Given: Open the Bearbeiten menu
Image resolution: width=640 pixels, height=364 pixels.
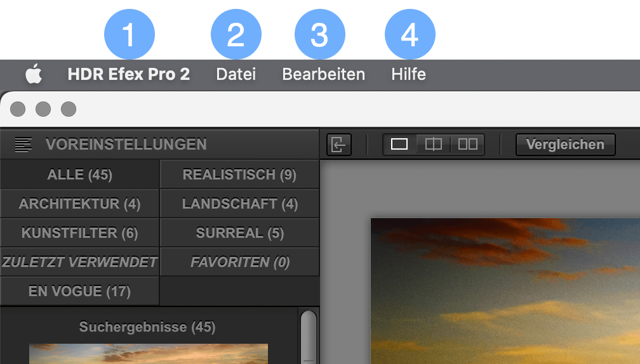Looking at the screenshot, I should pos(323,74).
